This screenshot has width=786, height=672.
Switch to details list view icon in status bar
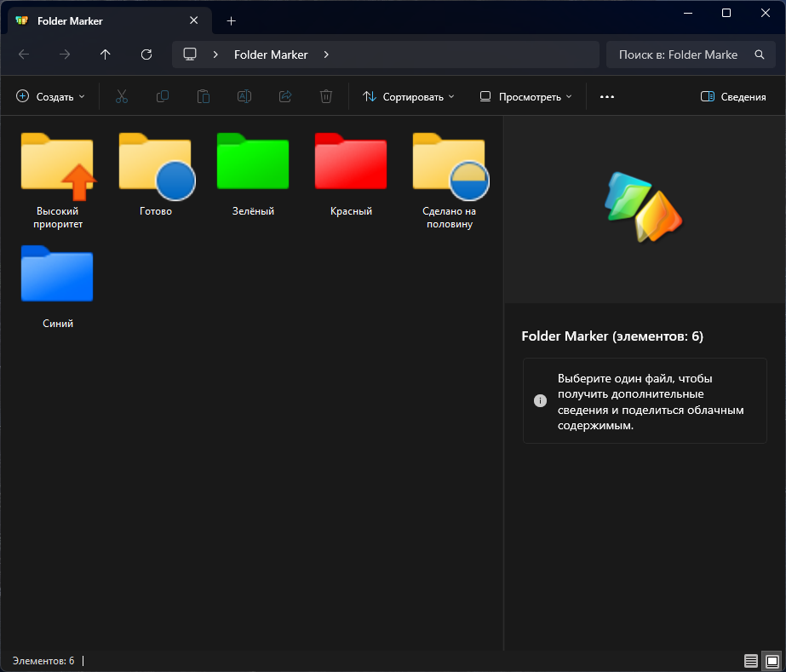coord(750,661)
